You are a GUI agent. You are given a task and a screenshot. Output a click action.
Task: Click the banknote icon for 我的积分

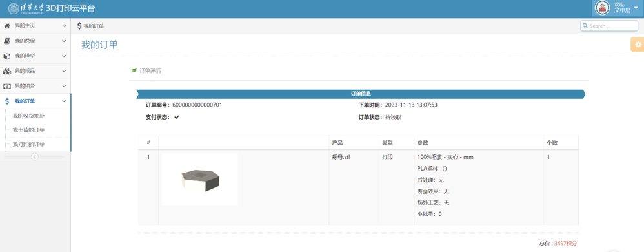coord(6,86)
